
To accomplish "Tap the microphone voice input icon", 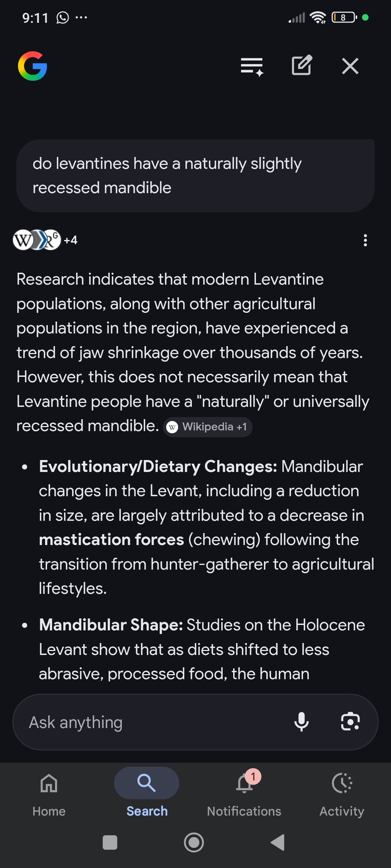I will tap(301, 722).
